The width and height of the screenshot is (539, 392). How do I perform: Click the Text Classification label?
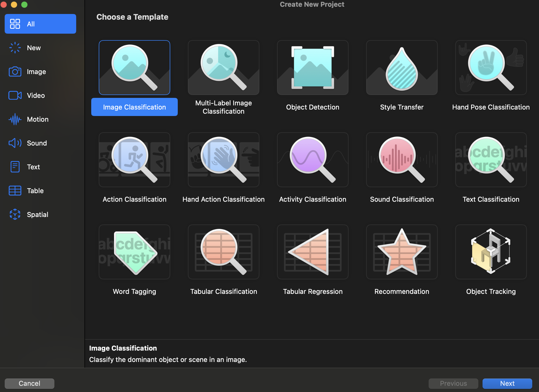491,199
